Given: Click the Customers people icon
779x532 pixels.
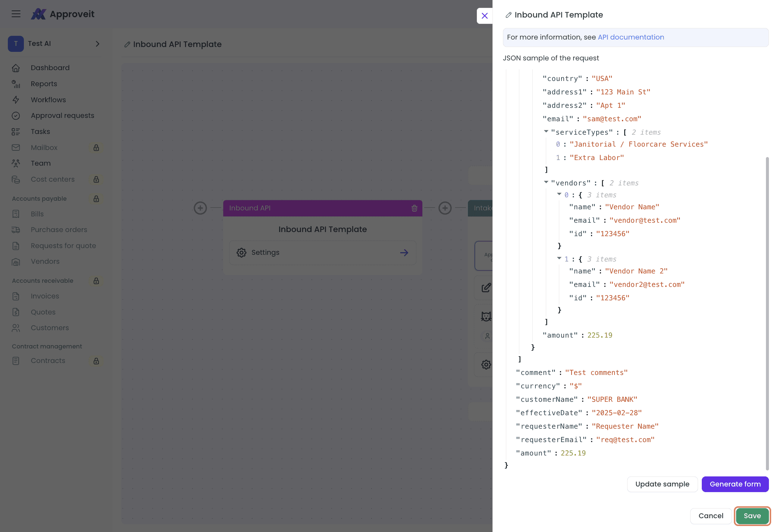Looking at the screenshot, I should coord(16,328).
